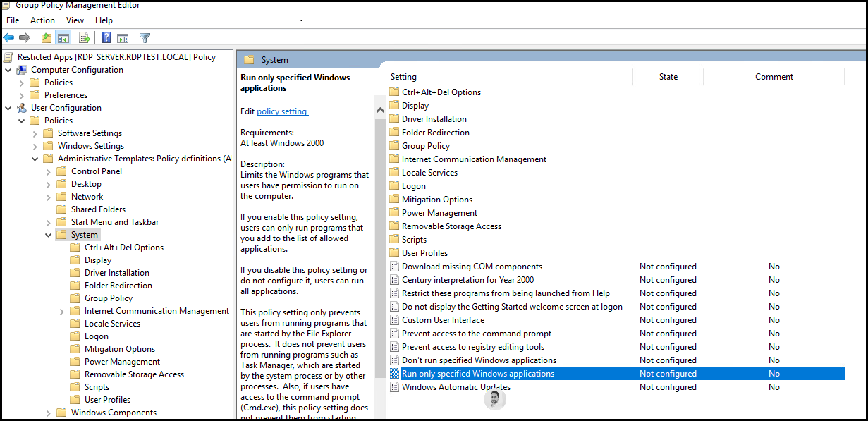Select Mitigation Options in the tree
Screen dimensions: 868x421
(120, 349)
